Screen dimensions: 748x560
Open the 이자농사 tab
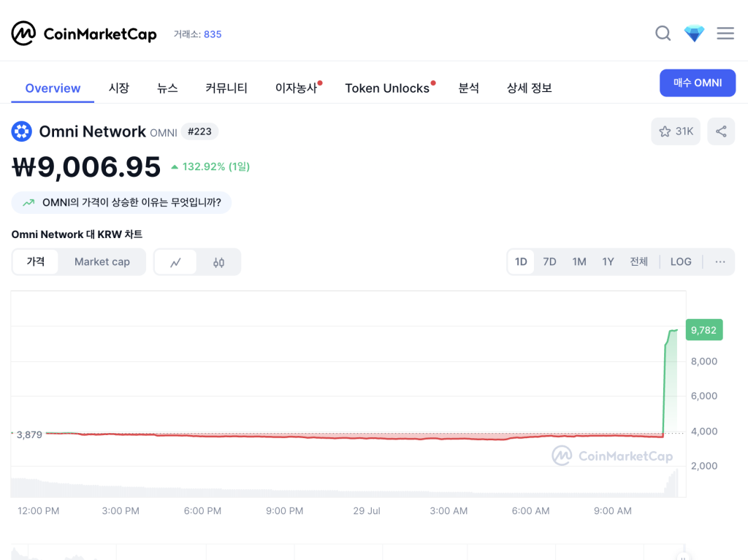pyautogui.click(x=297, y=88)
